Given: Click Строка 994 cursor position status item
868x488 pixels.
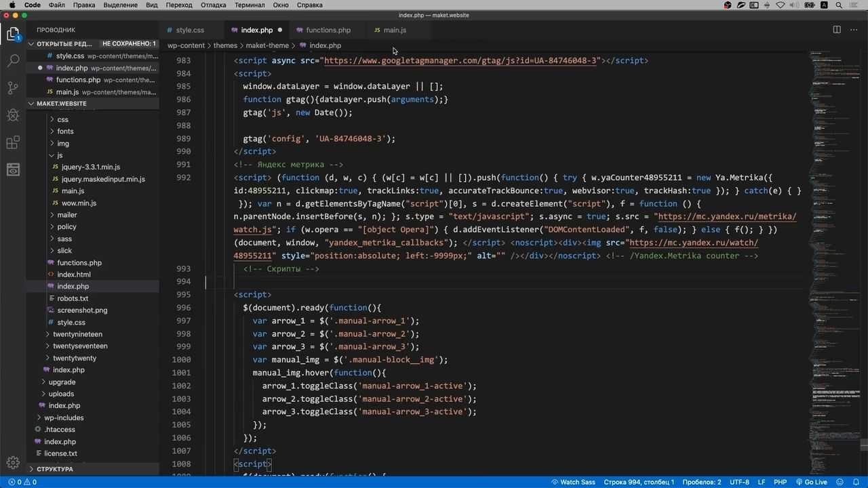Looking at the screenshot, I should [x=639, y=482].
